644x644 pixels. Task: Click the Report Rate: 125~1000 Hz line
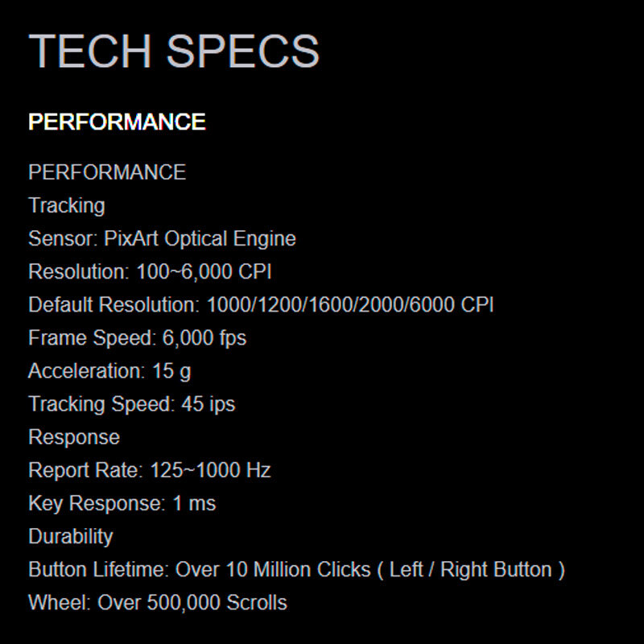point(150,470)
